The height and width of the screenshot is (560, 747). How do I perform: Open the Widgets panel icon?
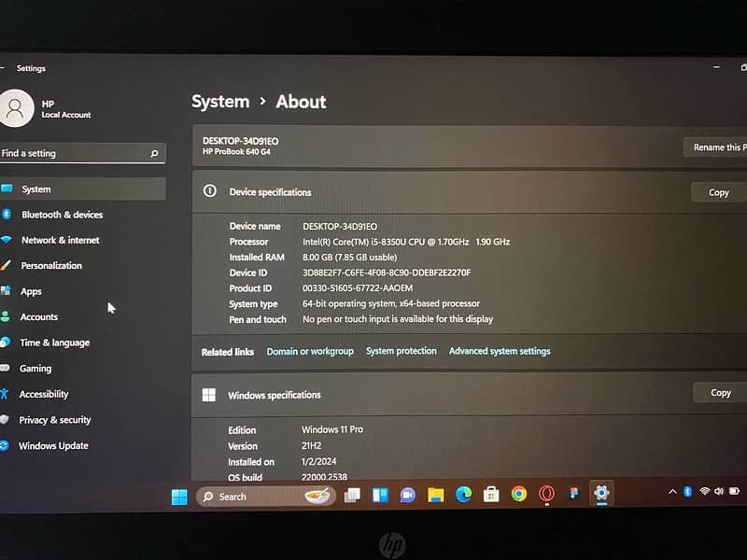pyautogui.click(x=380, y=496)
